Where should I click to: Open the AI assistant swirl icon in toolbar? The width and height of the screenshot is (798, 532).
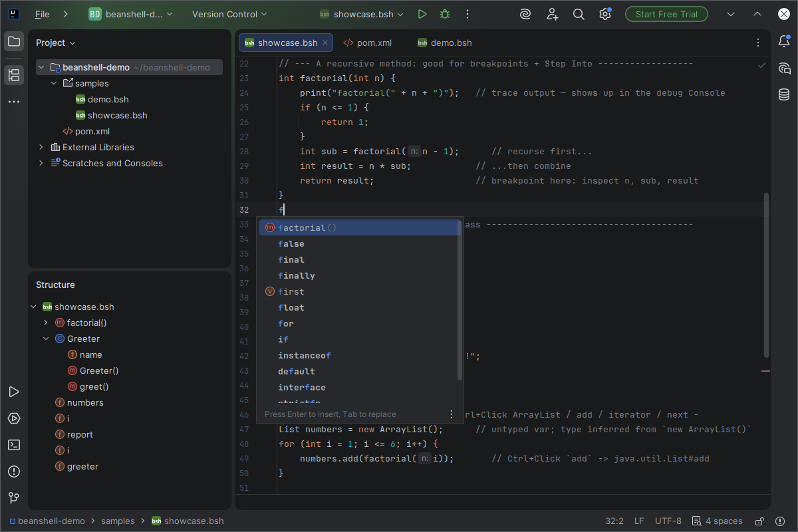[526, 14]
